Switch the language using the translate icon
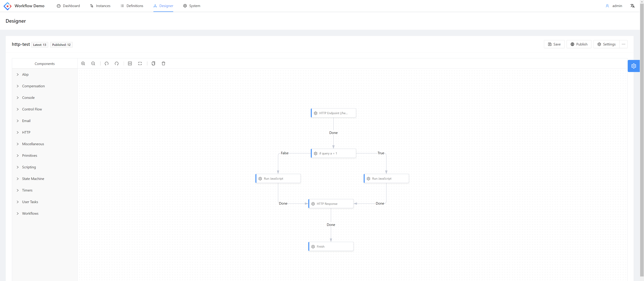The image size is (644, 281). pyautogui.click(x=632, y=6)
